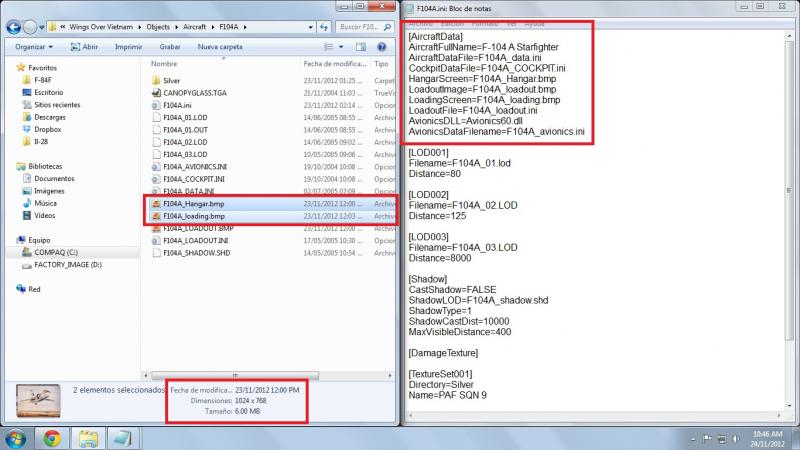This screenshot has height=450, width=800.
Task: Click the refresh icon beside address bar
Action: pos(324,27)
